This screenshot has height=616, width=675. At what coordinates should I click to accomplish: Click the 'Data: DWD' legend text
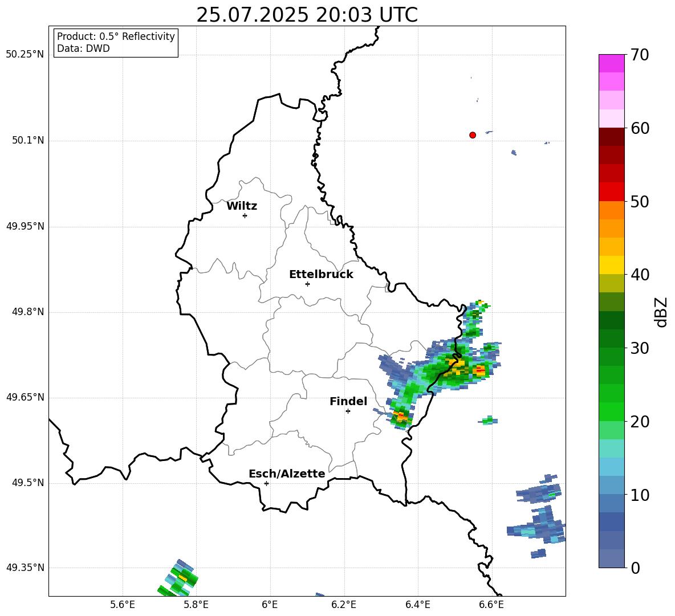coord(83,48)
